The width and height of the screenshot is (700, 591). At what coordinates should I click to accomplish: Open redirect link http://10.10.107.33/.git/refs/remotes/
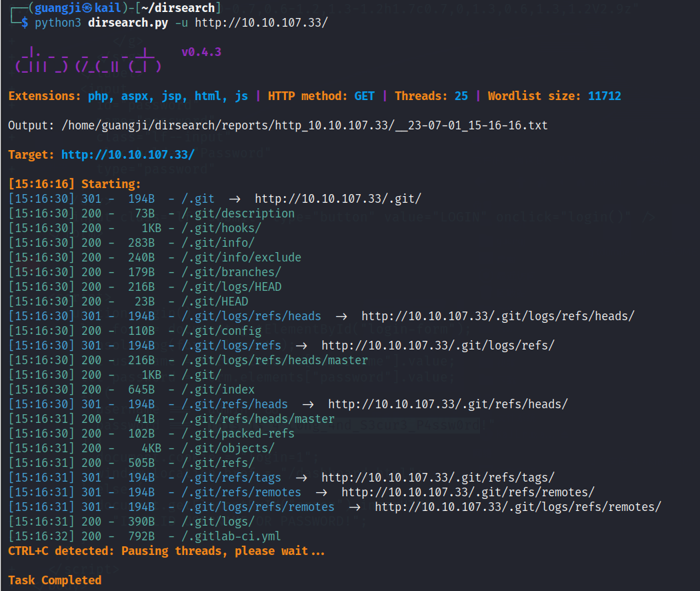(468, 492)
